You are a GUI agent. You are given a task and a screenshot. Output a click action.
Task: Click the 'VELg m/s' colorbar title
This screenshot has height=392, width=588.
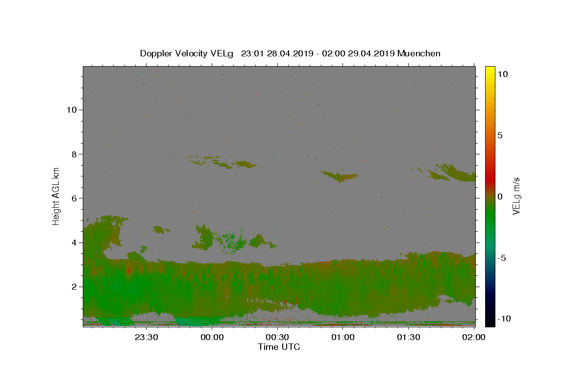point(516,196)
